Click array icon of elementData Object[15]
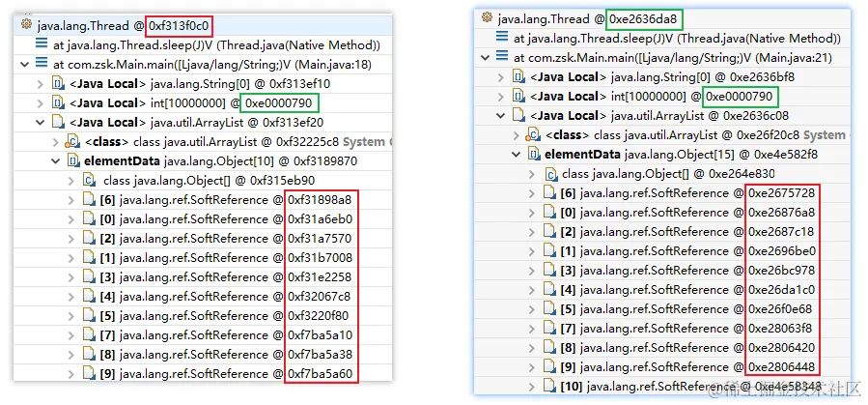Screen dimensions: 868x405 (534, 155)
